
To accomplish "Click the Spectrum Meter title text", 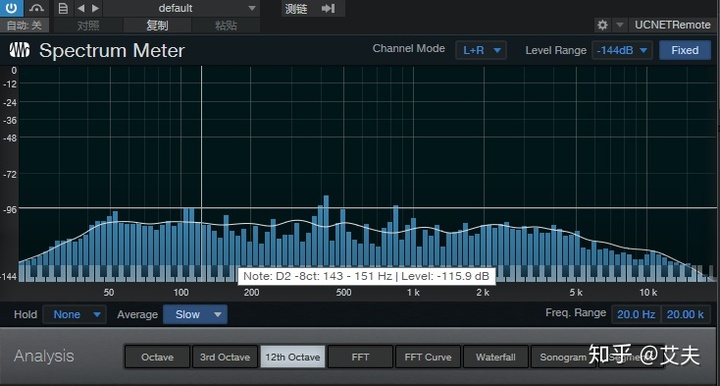I will click(x=112, y=50).
